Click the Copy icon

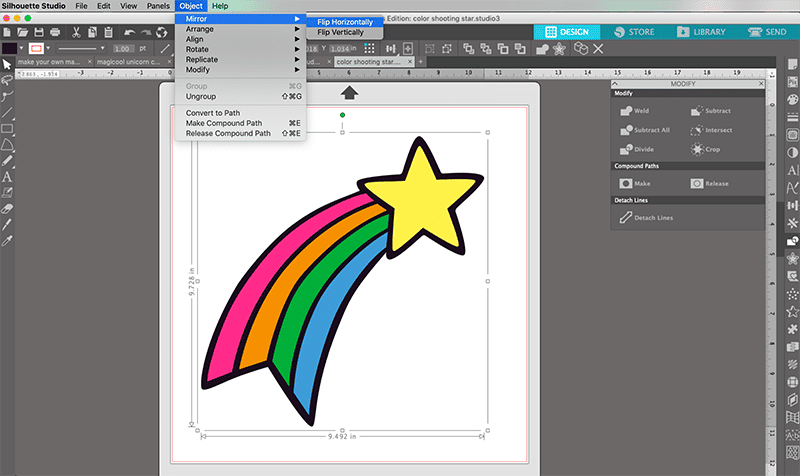point(92,33)
